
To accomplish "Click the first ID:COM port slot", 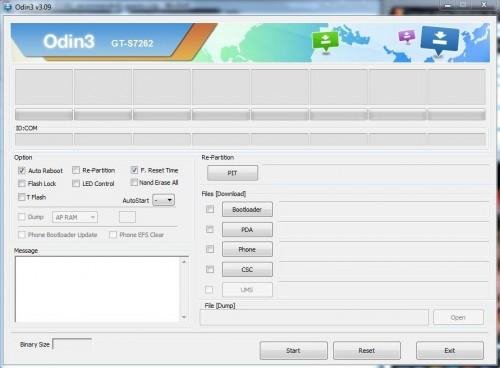I will pyautogui.click(x=44, y=139).
